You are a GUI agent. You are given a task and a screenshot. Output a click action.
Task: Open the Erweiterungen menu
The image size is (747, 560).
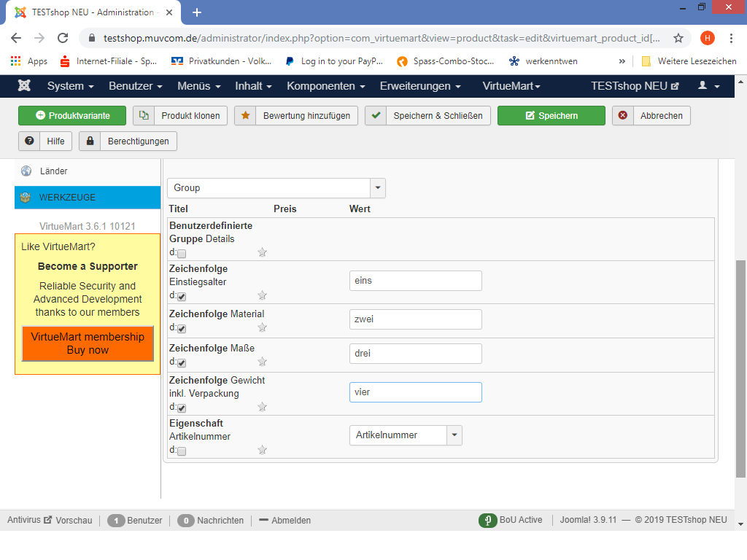pos(419,86)
